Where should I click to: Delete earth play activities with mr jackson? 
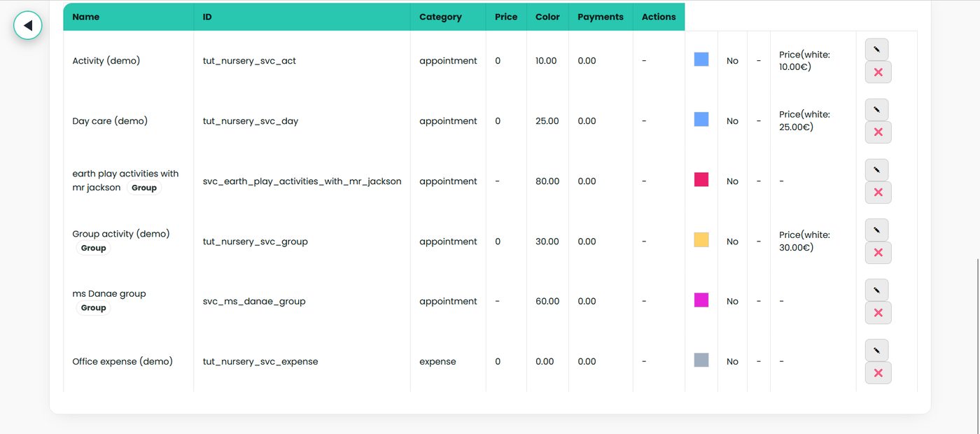click(x=878, y=192)
